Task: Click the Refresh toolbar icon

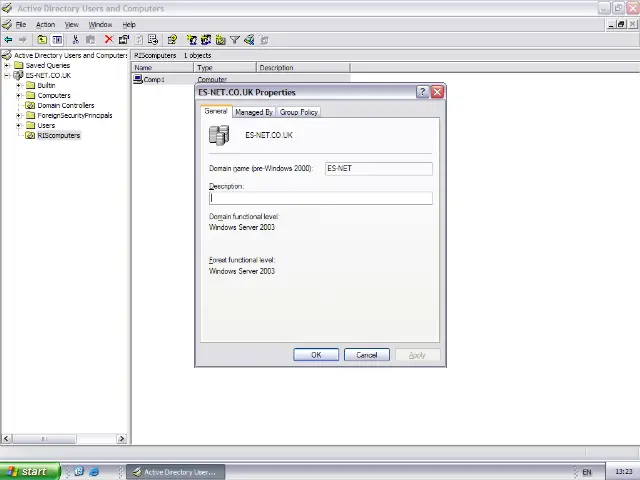Action: pos(139,40)
